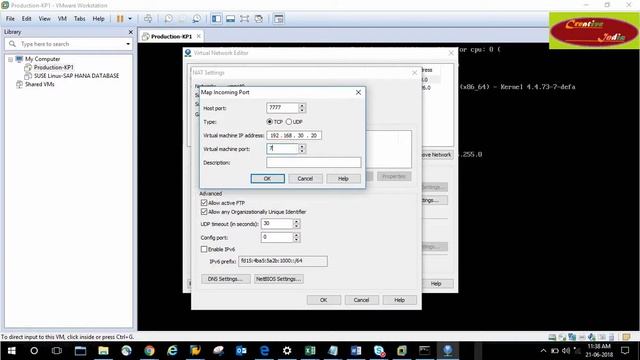
Task: Click the console view toolbar icon
Action: [x=279, y=19]
